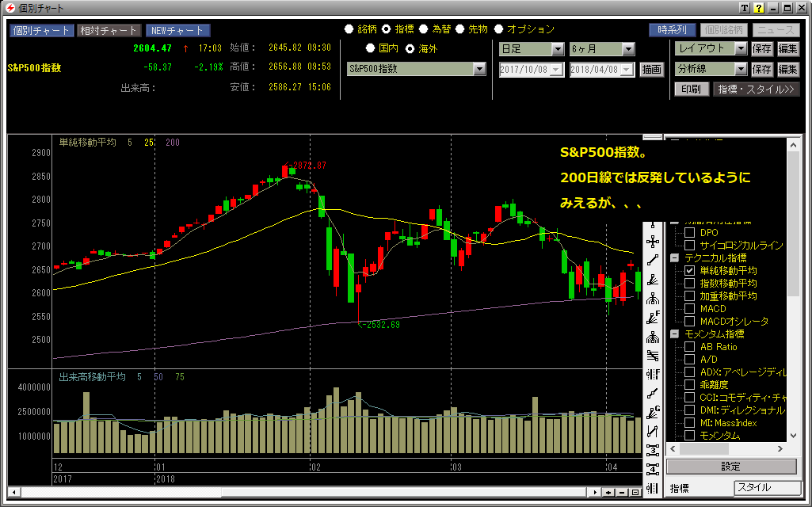Image resolution: width=812 pixels, height=507 pixels.
Task: Click the chart zoom-out minus button
Action: pos(622,492)
